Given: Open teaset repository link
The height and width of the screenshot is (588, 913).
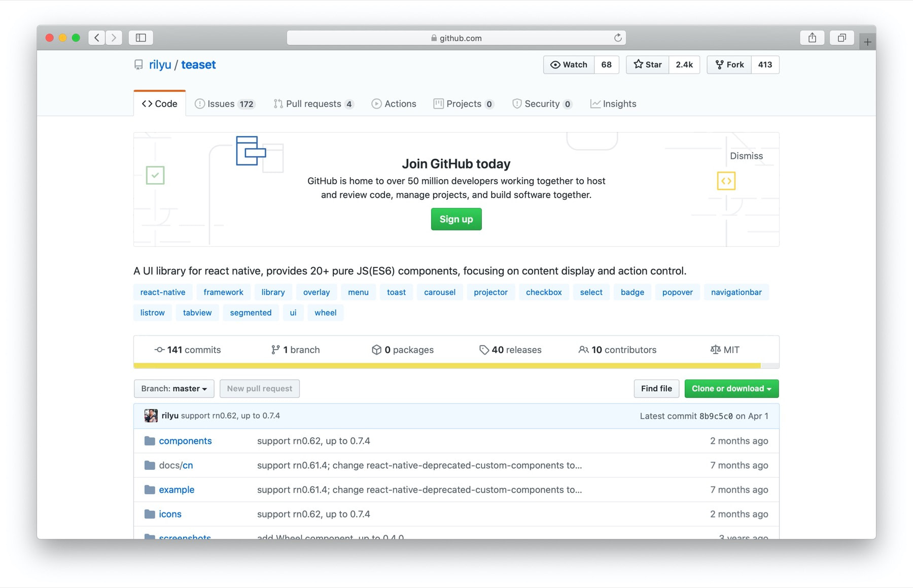Looking at the screenshot, I should pyautogui.click(x=198, y=64).
